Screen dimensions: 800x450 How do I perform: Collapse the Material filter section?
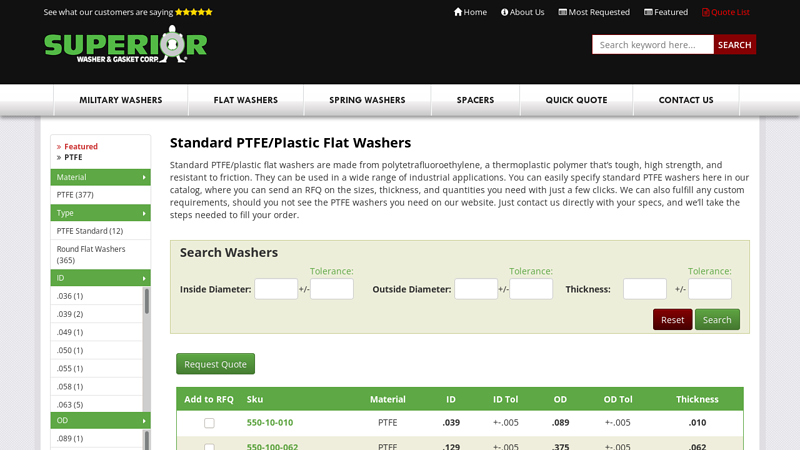[101, 177]
